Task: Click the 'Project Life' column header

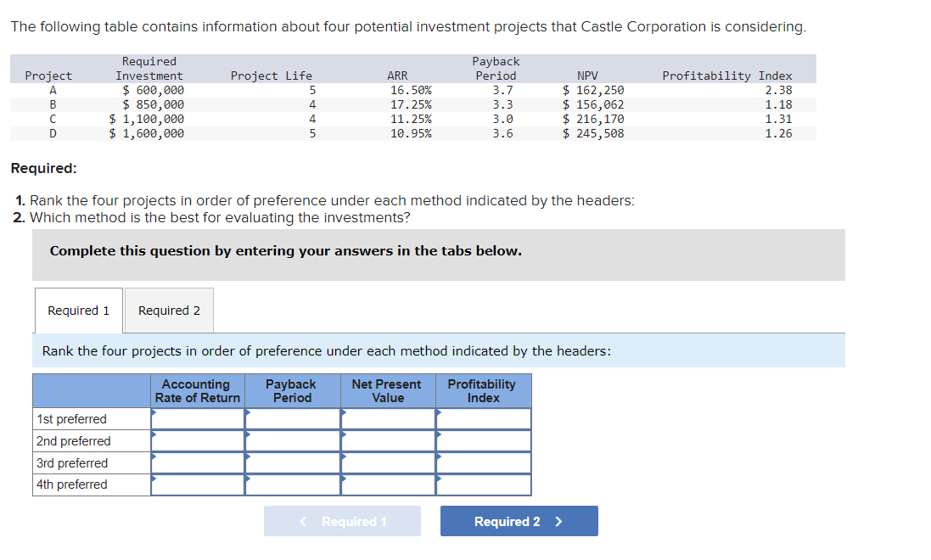Action: pos(272,76)
